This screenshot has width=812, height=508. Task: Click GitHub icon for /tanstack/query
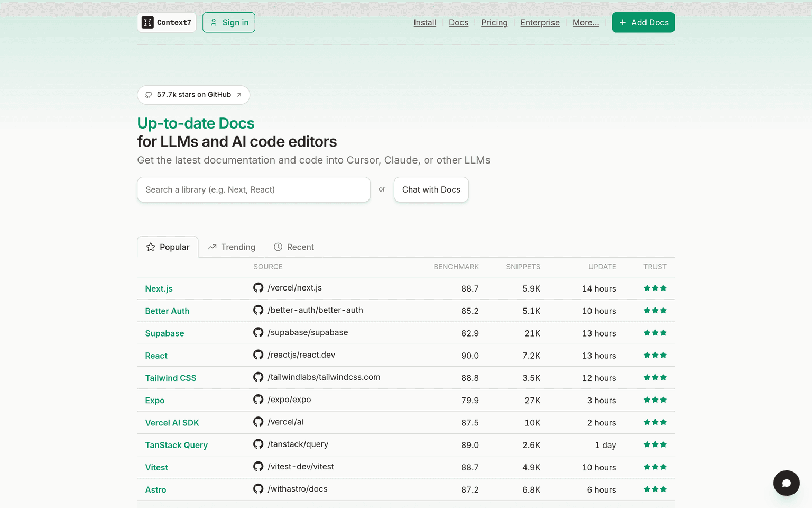tap(258, 444)
